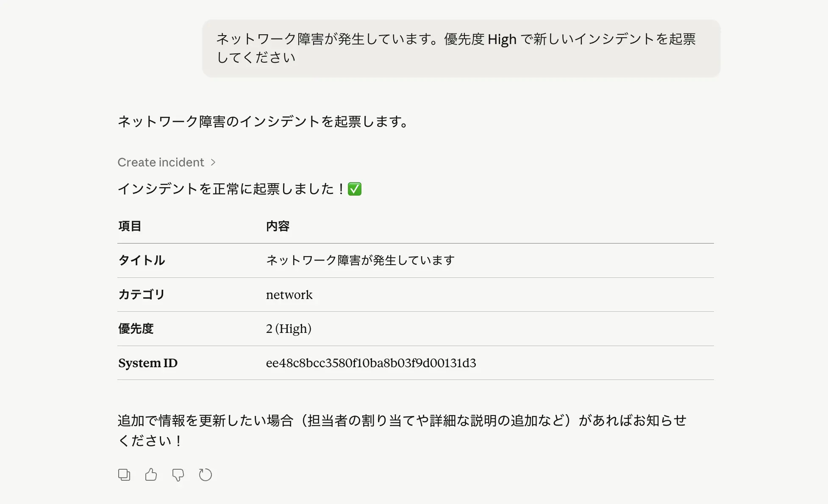Select the 優先度 row label
Screen dimensions: 828x504
tap(136, 329)
